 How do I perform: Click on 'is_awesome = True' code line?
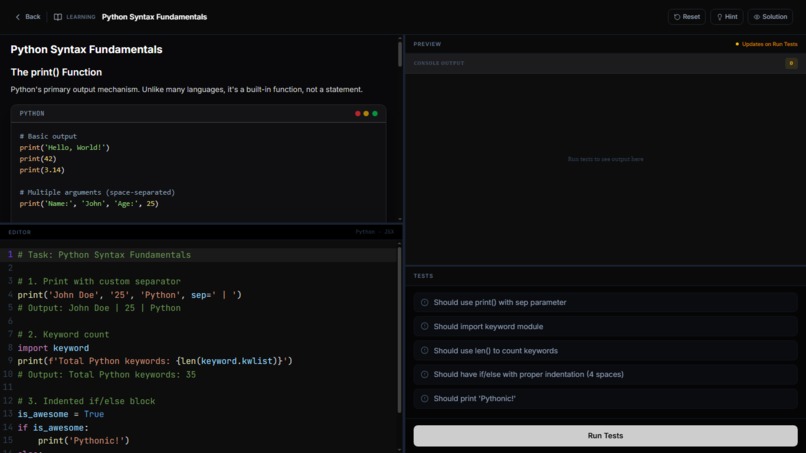61,414
